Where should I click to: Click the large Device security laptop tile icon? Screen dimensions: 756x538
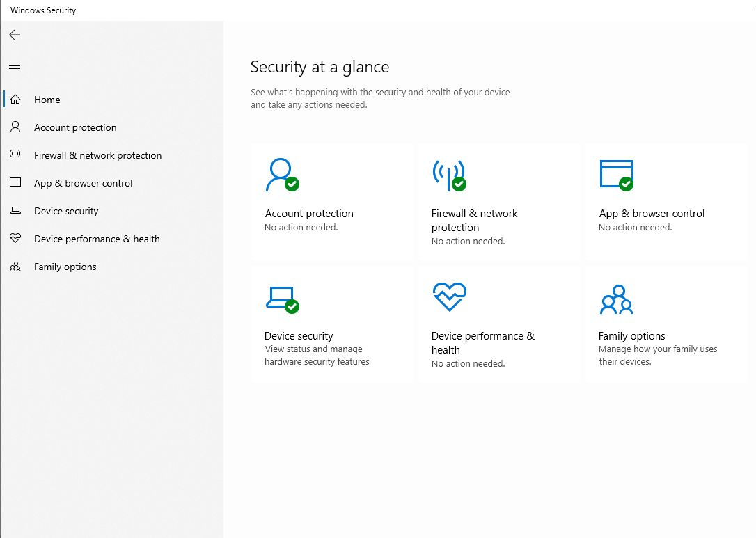point(282,300)
